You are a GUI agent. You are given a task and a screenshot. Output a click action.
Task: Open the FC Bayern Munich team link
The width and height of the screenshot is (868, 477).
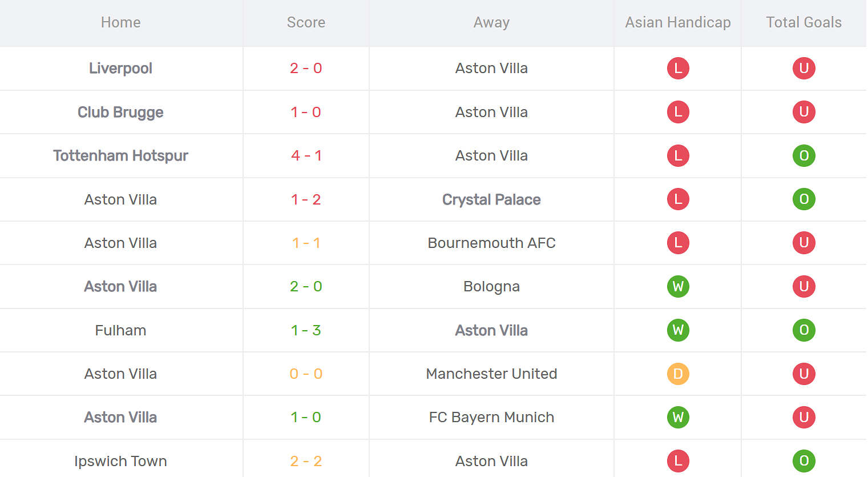tap(491, 417)
